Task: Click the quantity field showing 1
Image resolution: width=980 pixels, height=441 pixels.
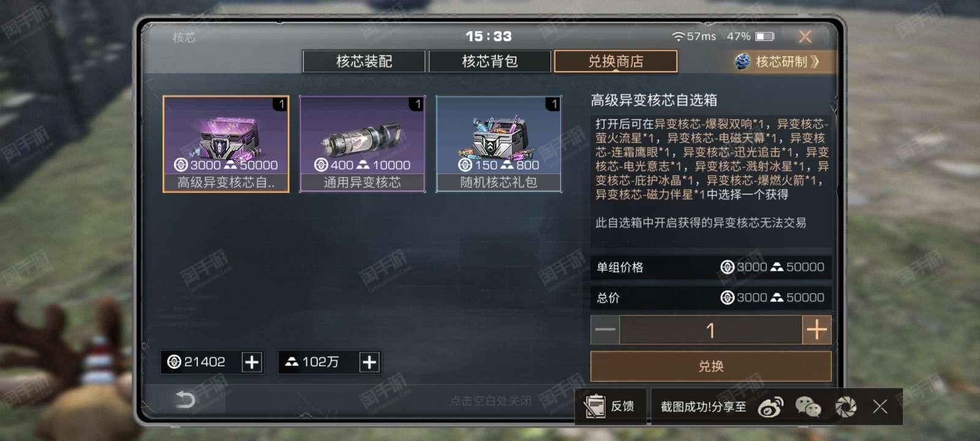Action: 710,330
